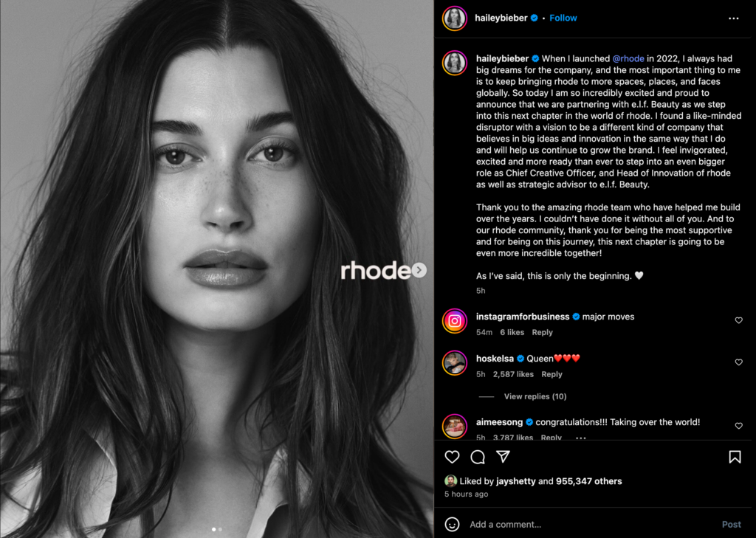This screenshot has height=538, width=756.
Task: Share the post with paper plane icon
Action: click(503, 456)
